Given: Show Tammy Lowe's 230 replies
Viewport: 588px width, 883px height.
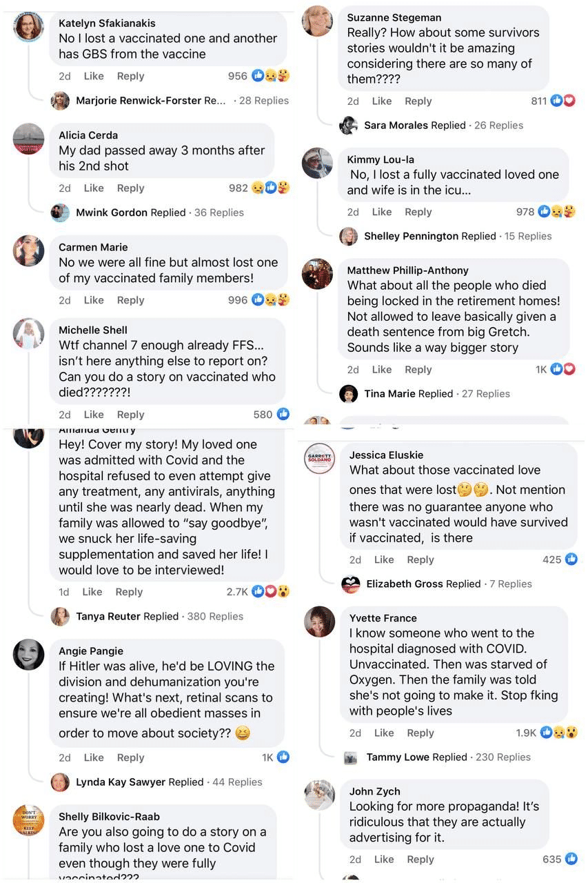Looking at the screenshot, I should coord(503,757).
